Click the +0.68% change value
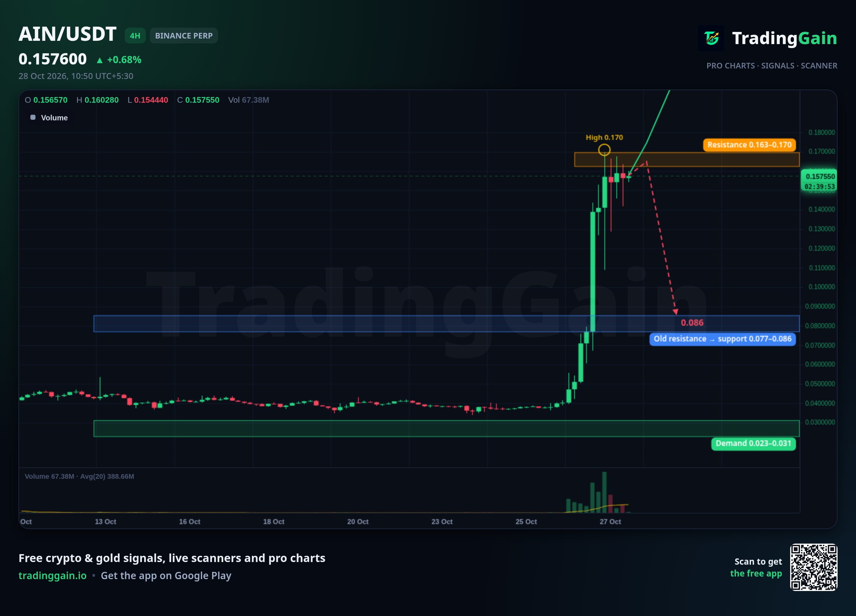856x616 pixels. 124,60
